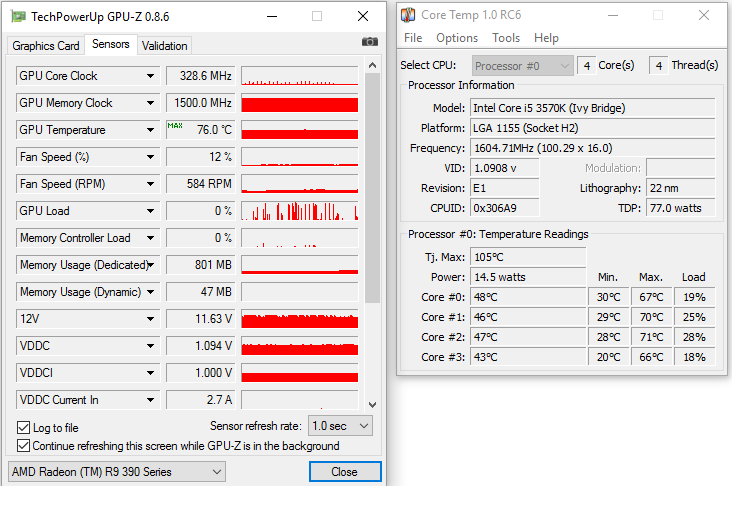This screenshot has height=508, width=741.
Task: Click the Memory Usage 801 MB value
Action: coord(200,265)
